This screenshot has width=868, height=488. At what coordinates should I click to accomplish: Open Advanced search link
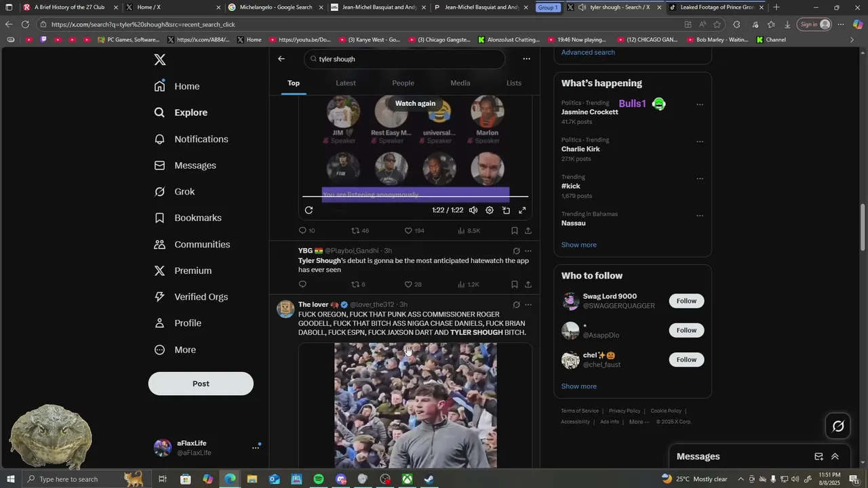click(588, 52)
